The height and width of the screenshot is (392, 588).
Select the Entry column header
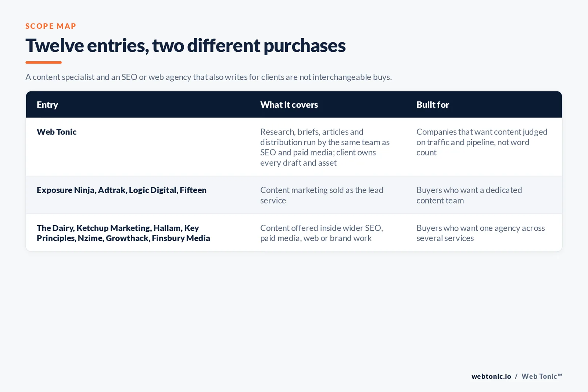click(x=47, y=105)
